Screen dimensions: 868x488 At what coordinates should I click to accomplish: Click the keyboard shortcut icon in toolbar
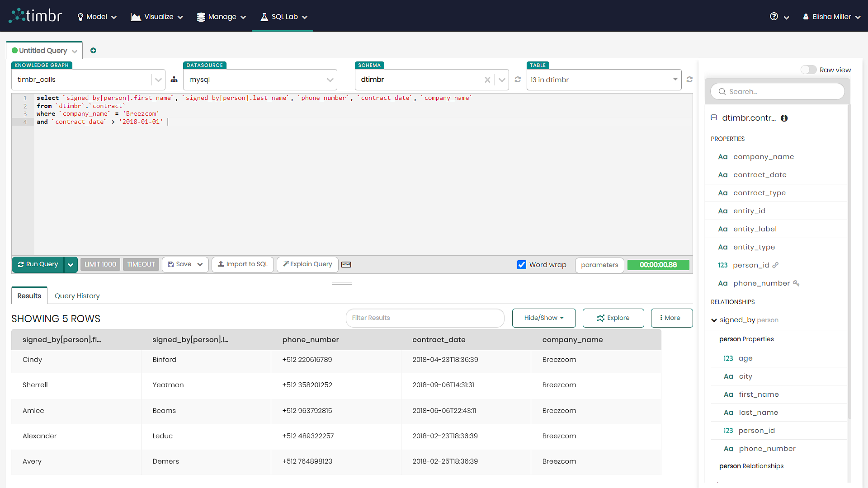point(346,264)
